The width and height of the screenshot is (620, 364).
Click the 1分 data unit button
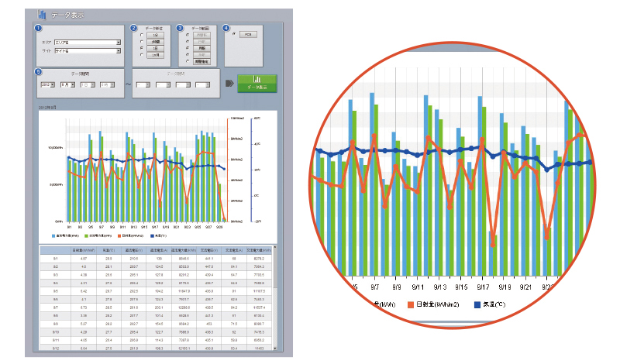pyautogui.click(x=156, y=35)
